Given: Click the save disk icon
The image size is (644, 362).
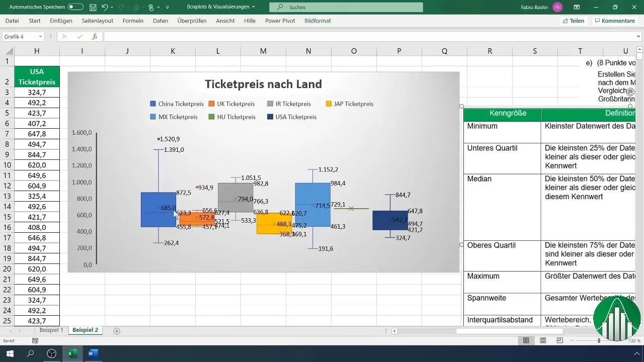Looking at the screenshot, I should pyautogui.click(x=93, y=7).
